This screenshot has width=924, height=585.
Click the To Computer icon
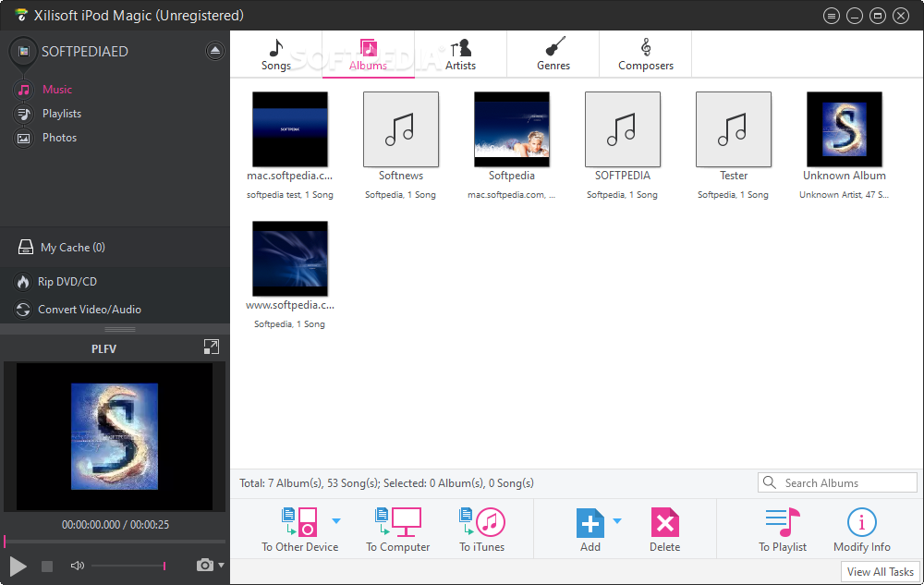[x=398, y=521]
